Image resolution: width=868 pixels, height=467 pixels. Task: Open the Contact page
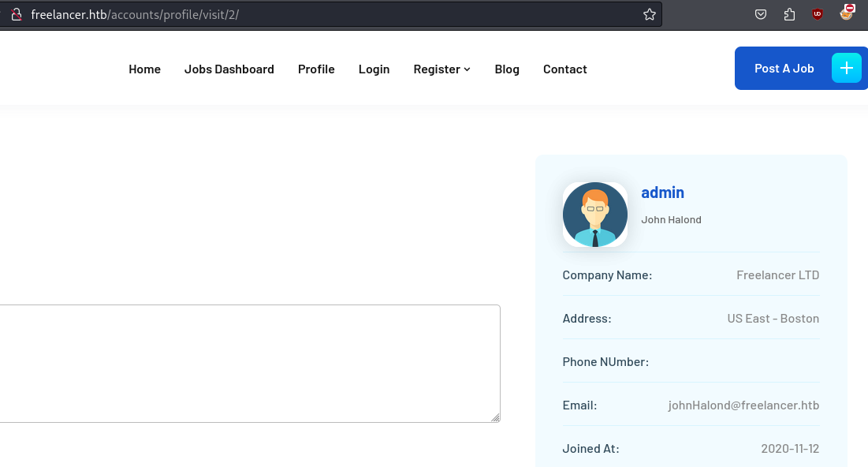pyautogui.click(x=564, y=69)
